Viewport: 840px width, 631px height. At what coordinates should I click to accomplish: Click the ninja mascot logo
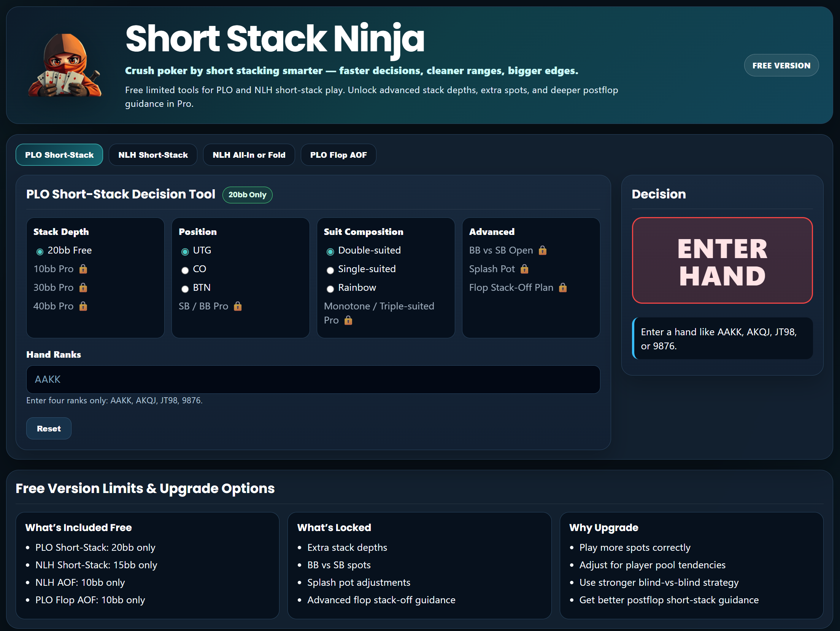pos(65,65)
